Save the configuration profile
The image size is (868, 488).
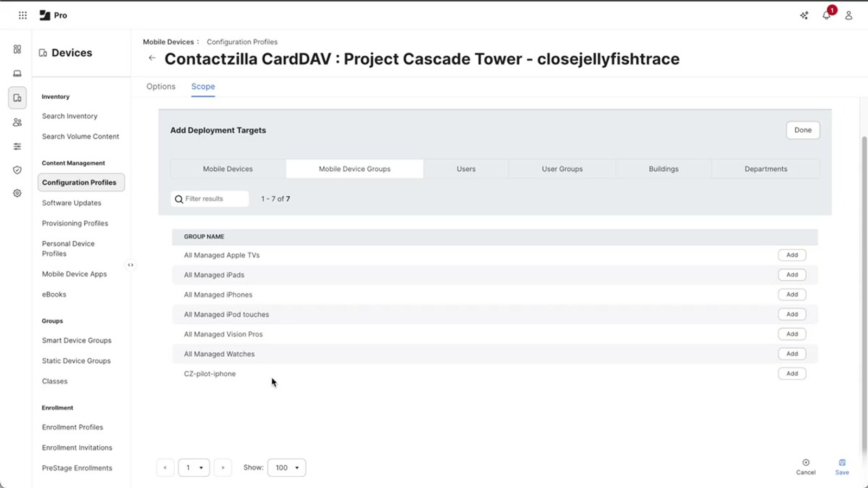(842, 466)
